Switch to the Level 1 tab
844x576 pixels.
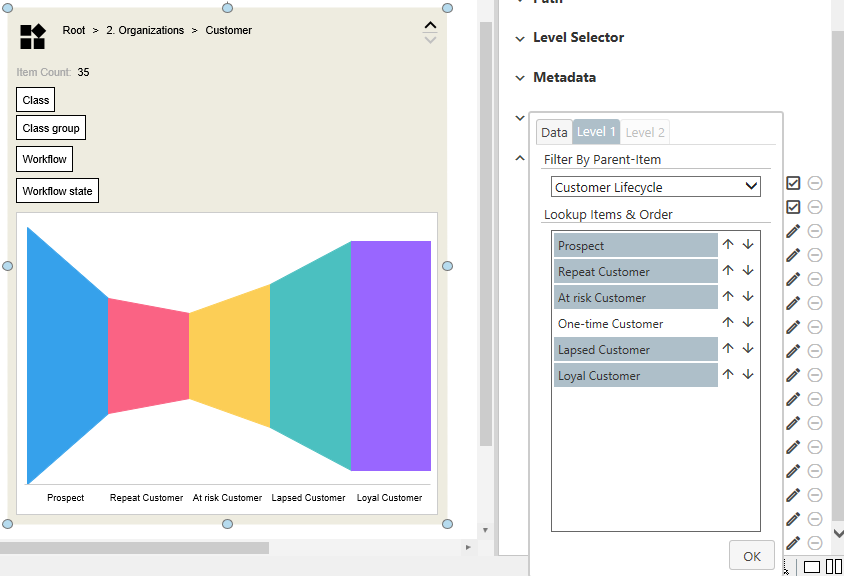[x=596, y=132]
